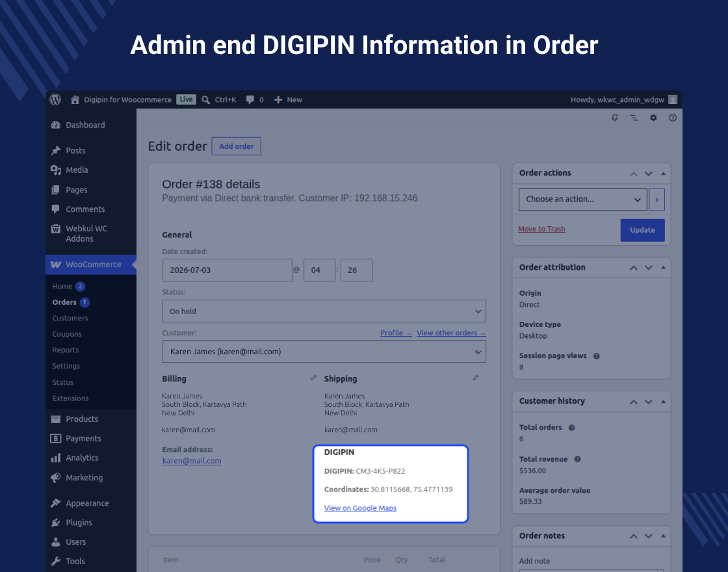Open the WordPress logo menu

pyautogui.click(x=55, y=99)
